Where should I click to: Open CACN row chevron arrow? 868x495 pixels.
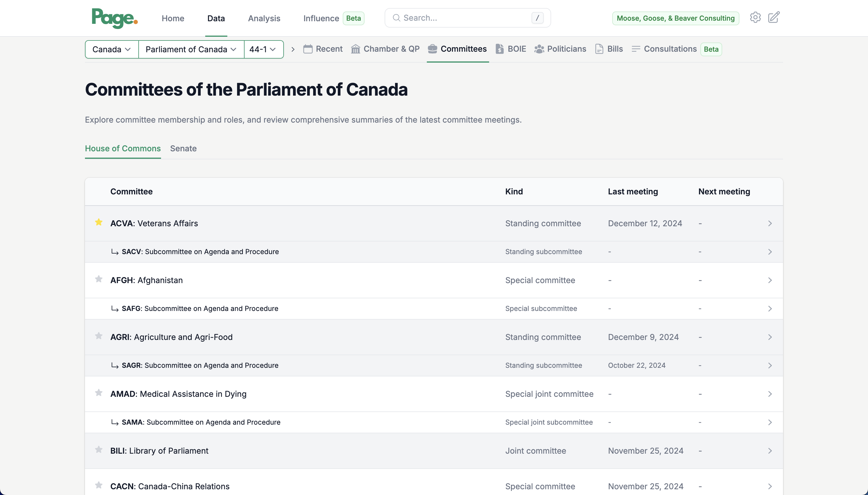[770, 486]
